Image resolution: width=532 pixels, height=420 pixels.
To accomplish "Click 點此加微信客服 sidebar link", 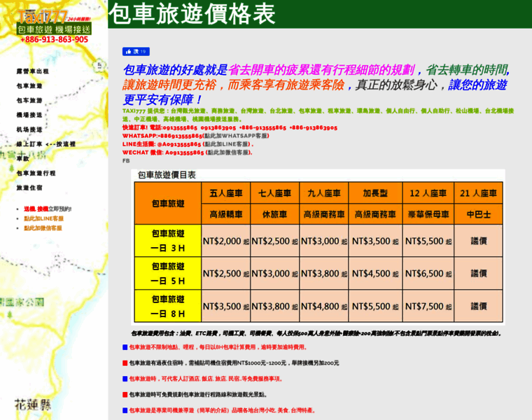I will pyautogui.click(x=43, y=228).
